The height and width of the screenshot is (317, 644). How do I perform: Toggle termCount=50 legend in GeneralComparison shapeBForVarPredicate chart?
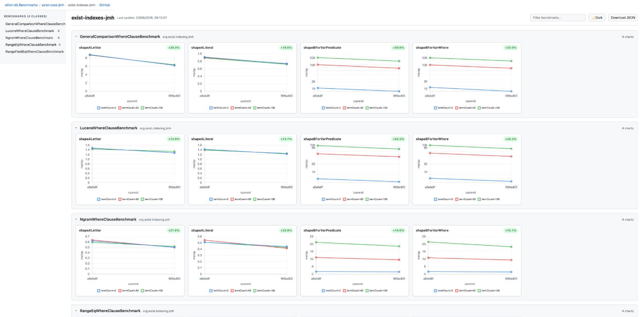point(353,108)
